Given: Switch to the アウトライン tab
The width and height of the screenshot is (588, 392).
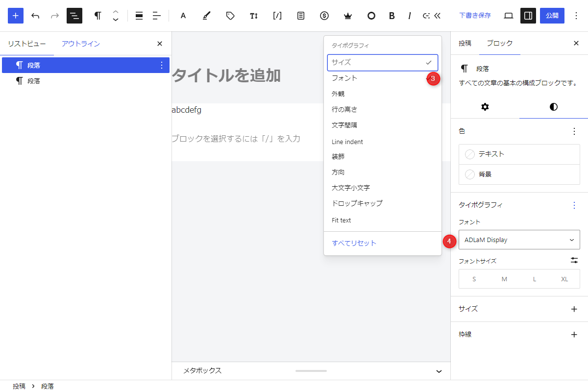Looking at the screenshot, I should point(81,44).
